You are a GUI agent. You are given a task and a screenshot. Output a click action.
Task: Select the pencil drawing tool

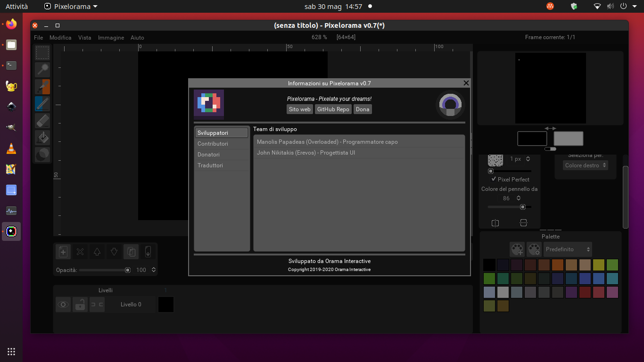coord(42,104)
